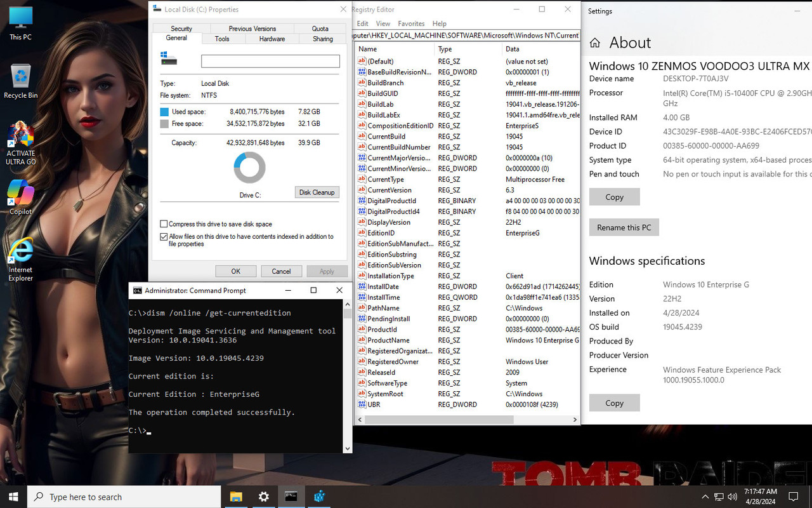812x508 pixels.
Task: Click OK in disk Properties
Action: pos(236,271)
